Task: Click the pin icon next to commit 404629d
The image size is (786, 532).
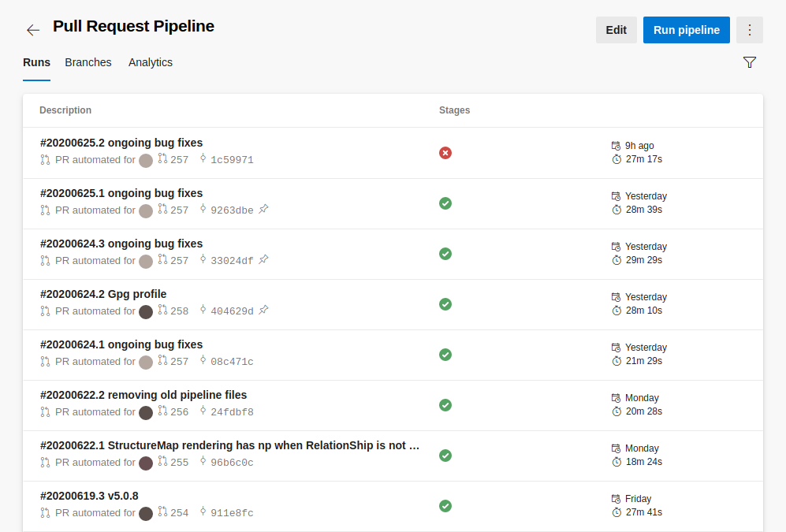Action: tap(263, 310)
